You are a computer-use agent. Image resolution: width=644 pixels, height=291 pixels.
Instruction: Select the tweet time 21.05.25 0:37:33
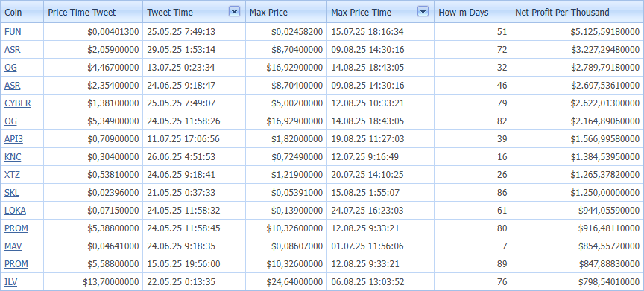(194, 193)
